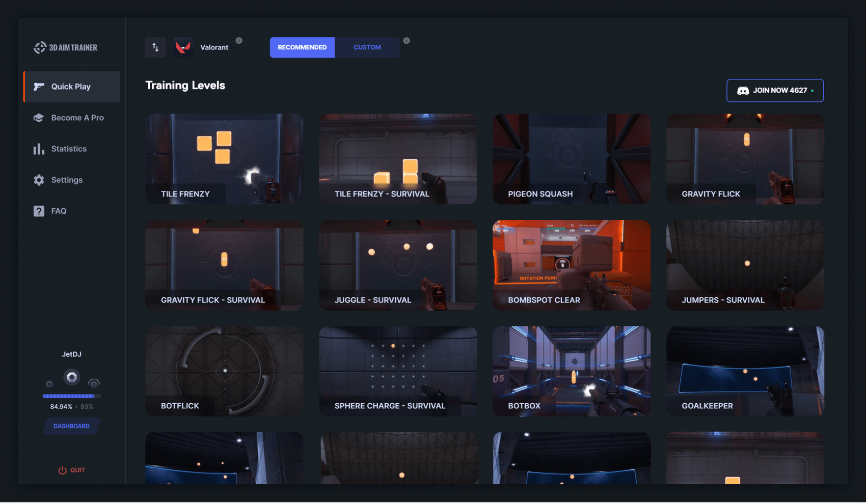
Task: Launch the Tile Frenzy level
Action: click(224, 159)
